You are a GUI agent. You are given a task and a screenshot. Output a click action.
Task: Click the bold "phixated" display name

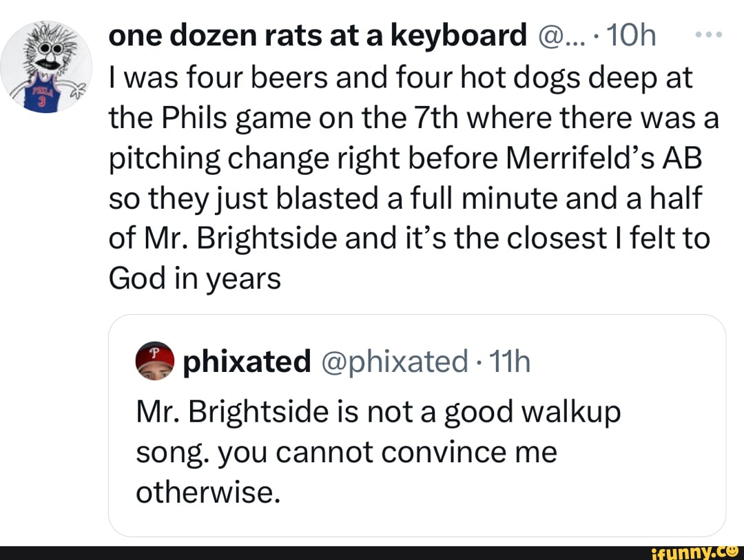tap(246, 361)
